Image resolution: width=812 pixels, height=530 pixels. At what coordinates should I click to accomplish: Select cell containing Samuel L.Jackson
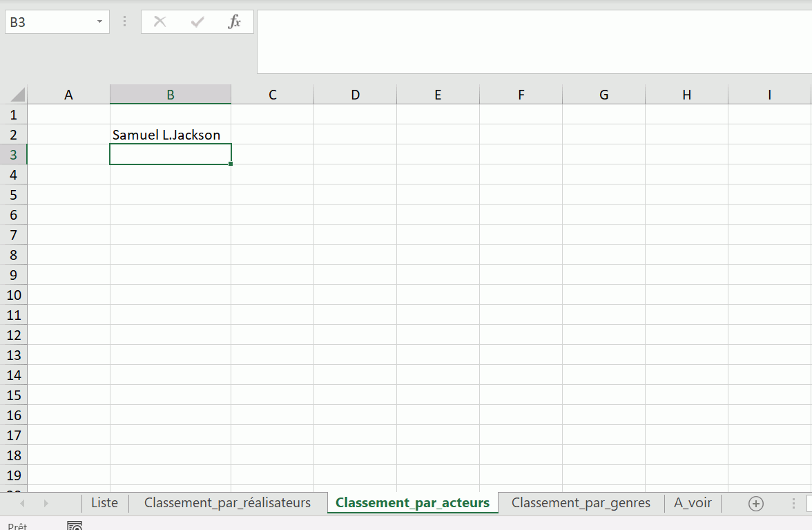click(x=170, y=135)
